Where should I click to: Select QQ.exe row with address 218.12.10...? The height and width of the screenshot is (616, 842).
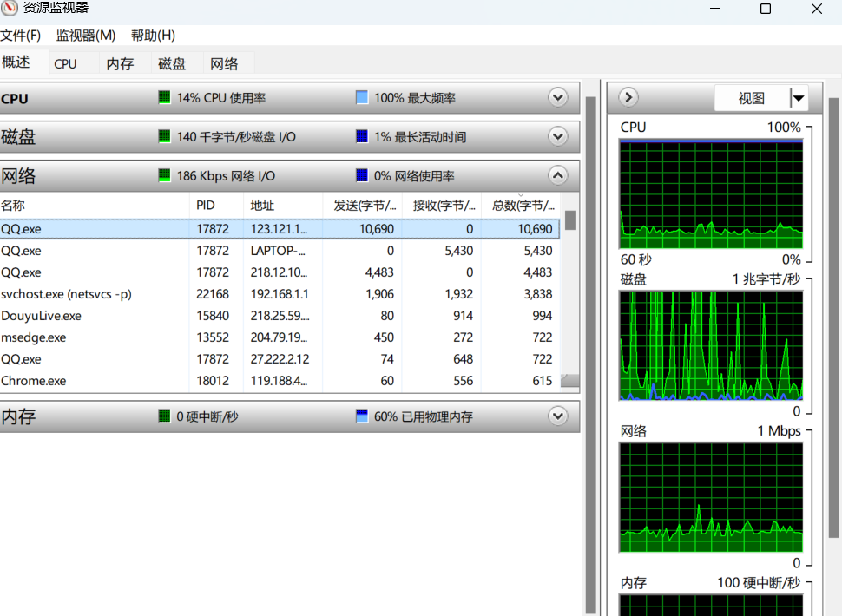pyautogui.click(x=280, y=272)
